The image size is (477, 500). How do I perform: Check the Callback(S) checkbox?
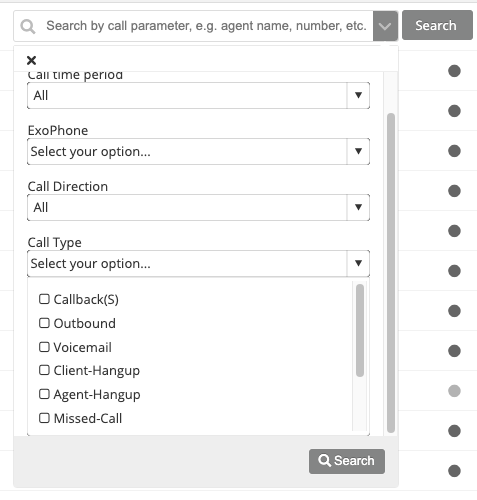tap(44, 299)
